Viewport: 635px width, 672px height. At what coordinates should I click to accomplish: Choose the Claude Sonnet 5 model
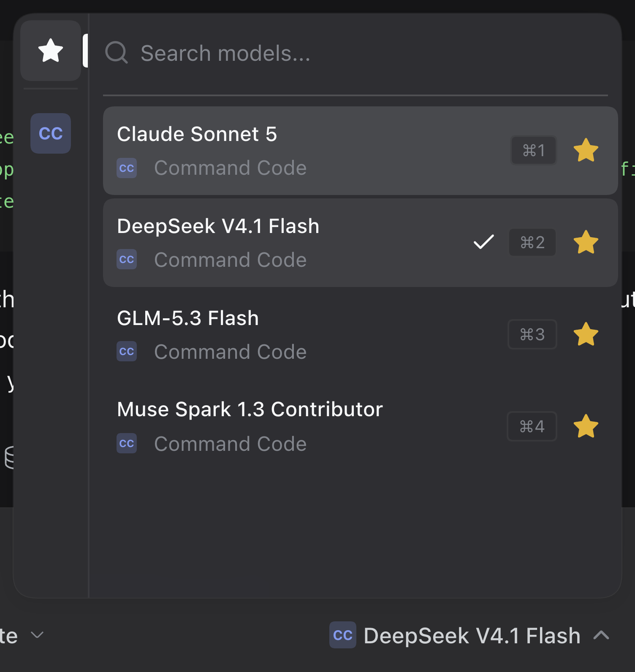coord(361,151)
